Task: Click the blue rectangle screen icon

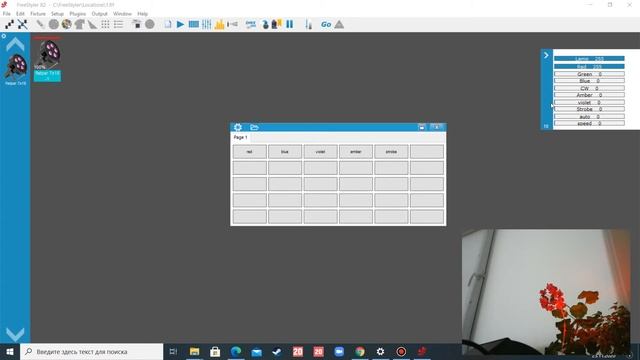Action: click(193, 24)
